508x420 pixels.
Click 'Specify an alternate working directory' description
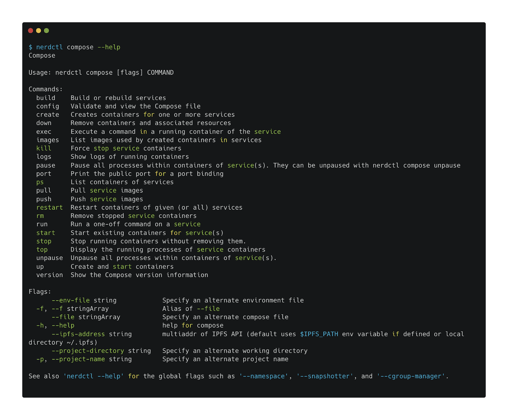point(235,351)
